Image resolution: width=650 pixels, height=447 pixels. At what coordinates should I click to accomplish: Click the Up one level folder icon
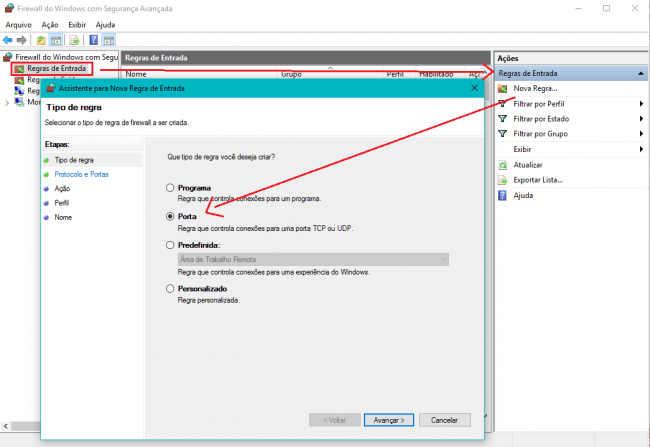[41, 40]
